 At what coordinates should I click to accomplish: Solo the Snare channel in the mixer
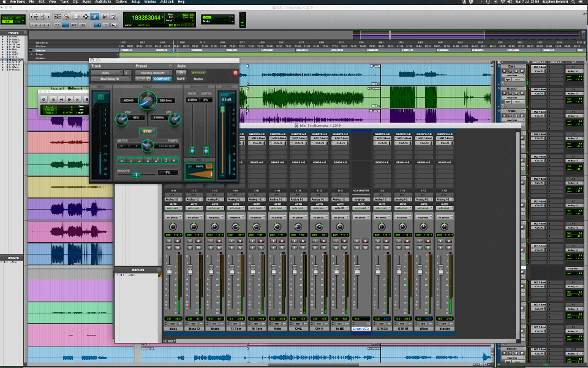210,247
